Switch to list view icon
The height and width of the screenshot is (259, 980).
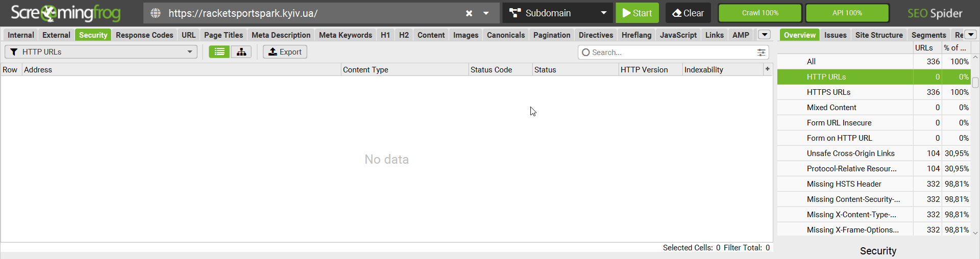click(219, 52)
